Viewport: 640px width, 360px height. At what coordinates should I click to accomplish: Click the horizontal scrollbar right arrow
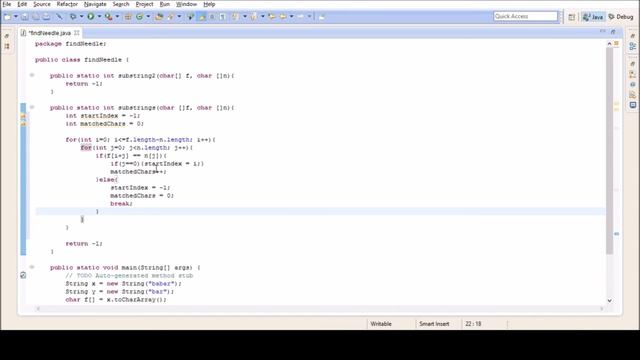click(602, 309)
